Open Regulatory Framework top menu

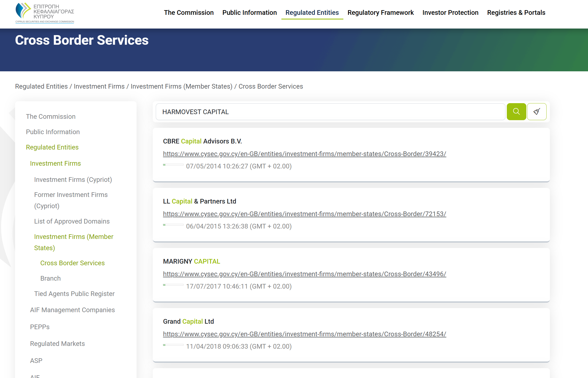381,13
